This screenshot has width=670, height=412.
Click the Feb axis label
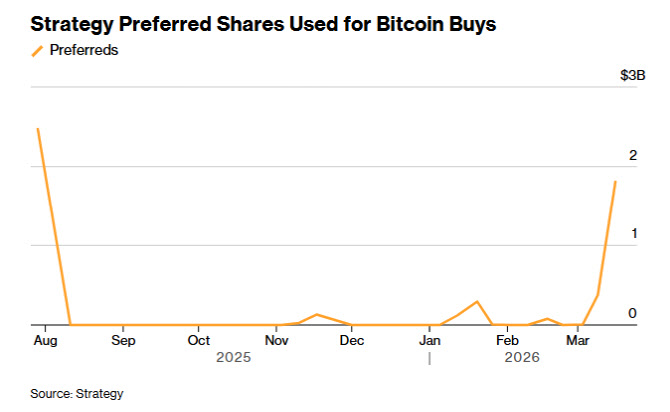507,341
